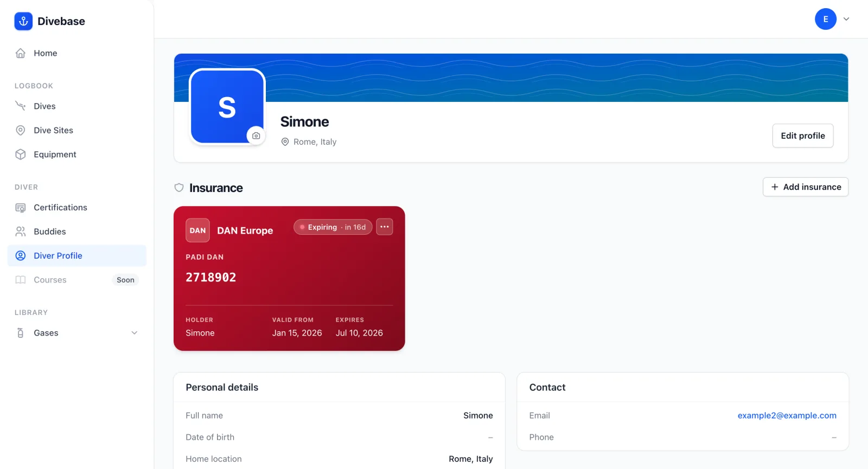The width and height of the screenshot is (868, 469).
Task: Click the Jan 15, 2026 valid-from date
Action: click(x=297, y=333)
